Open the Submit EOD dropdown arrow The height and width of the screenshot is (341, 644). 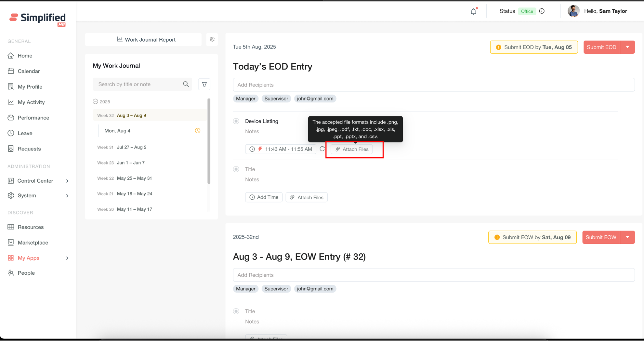pos(627,47)
